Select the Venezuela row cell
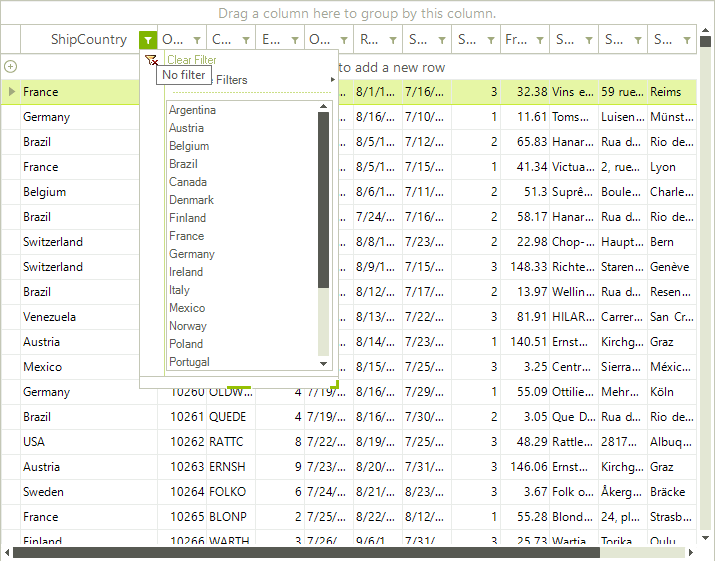Image resolution: width=715 pixels, height=561 pixels. coord(50,317)
